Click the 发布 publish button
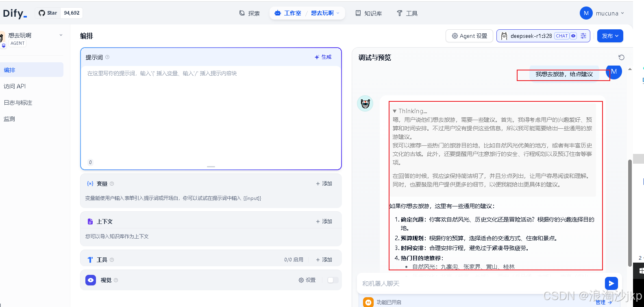Viewport: 644px width, 307px height. point(610,36)
